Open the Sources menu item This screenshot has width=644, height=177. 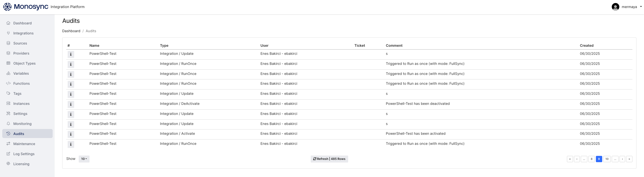click(x=20, y=43)
